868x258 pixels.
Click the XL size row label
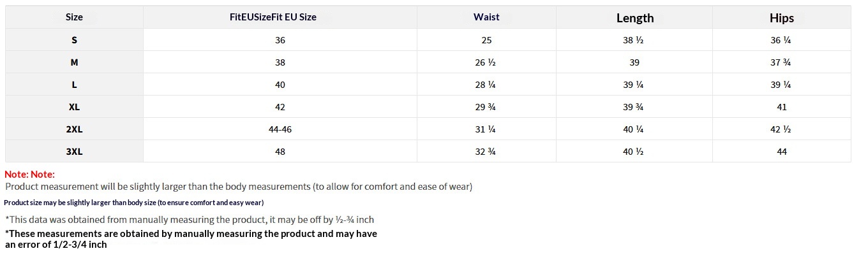point(74,107)
